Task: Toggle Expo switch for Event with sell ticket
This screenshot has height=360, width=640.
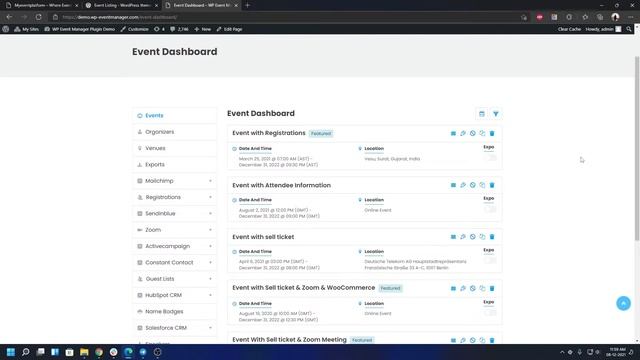Action: (x=490, y=261)
